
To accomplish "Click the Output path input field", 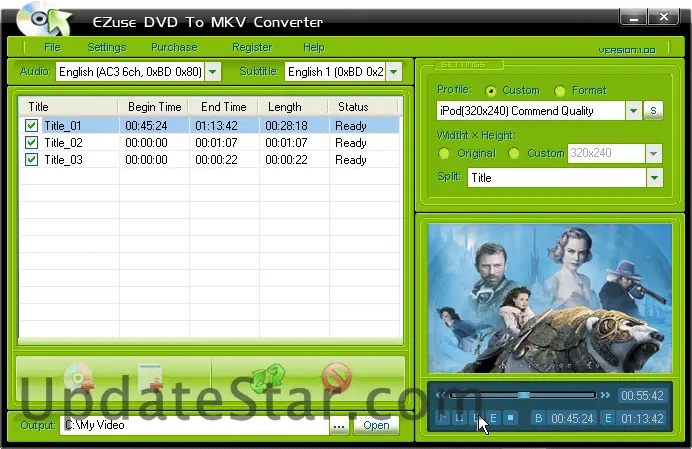I will tap(194, 426).
